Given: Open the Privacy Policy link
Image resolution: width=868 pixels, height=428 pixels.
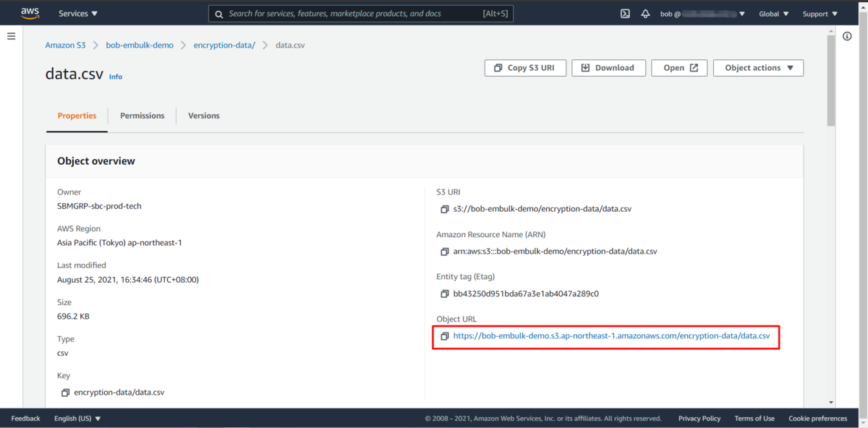Looking at the screenshot, I should [x=699, y=419].
